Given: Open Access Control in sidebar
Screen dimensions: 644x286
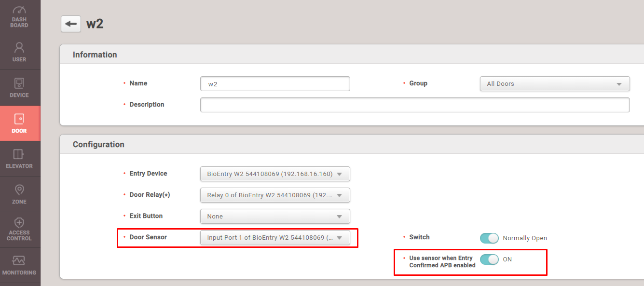Looking at the screenshot, I should tap(19, 230).
